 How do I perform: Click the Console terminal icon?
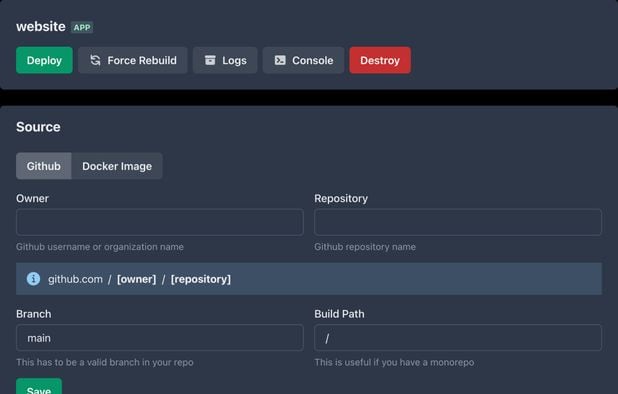pyautogui.click(x=280, y=60)
